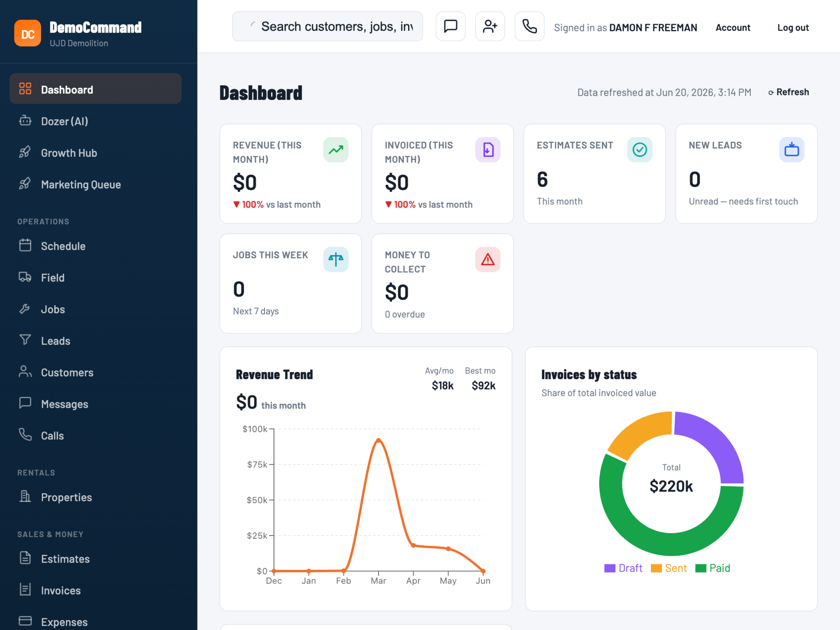Click the teal estimates sent checkmark icon
840x630 pixels.
(640, 150)
